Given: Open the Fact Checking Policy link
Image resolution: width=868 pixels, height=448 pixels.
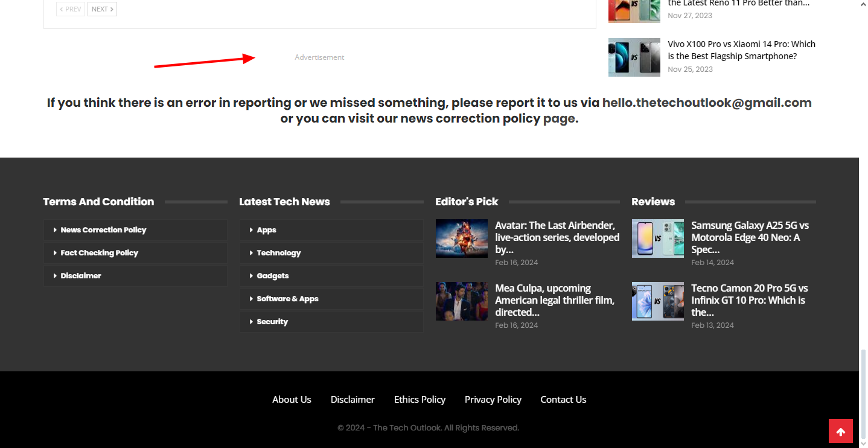Looking at the screenshot, I should coord(99,253).
